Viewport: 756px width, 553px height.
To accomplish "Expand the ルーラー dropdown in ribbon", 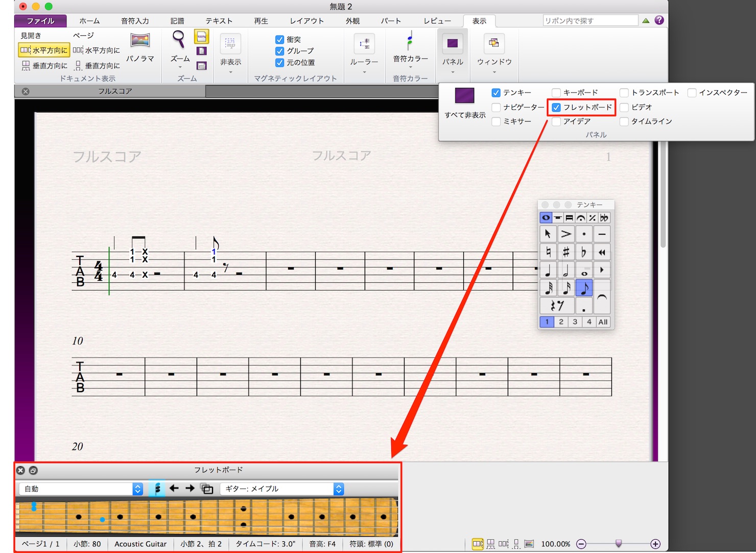I will 364,54.
